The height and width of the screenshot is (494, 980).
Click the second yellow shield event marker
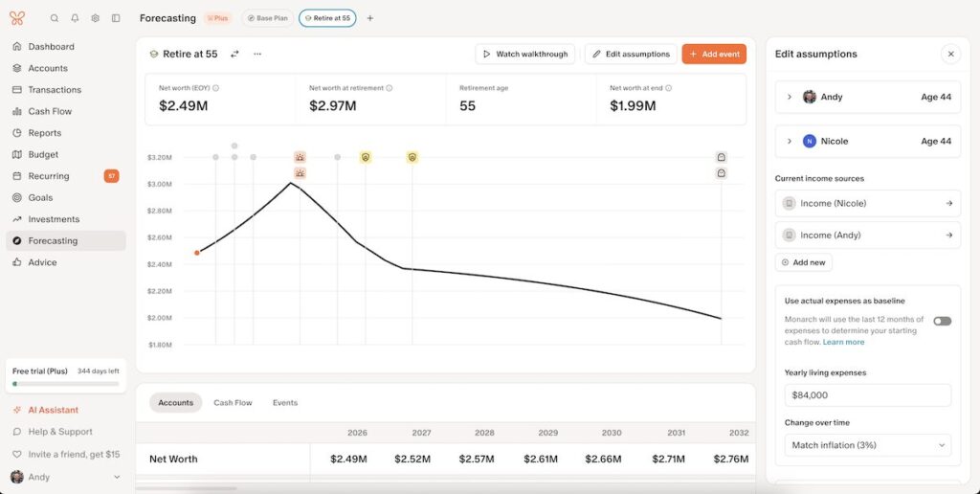click(x=412, y=157)
